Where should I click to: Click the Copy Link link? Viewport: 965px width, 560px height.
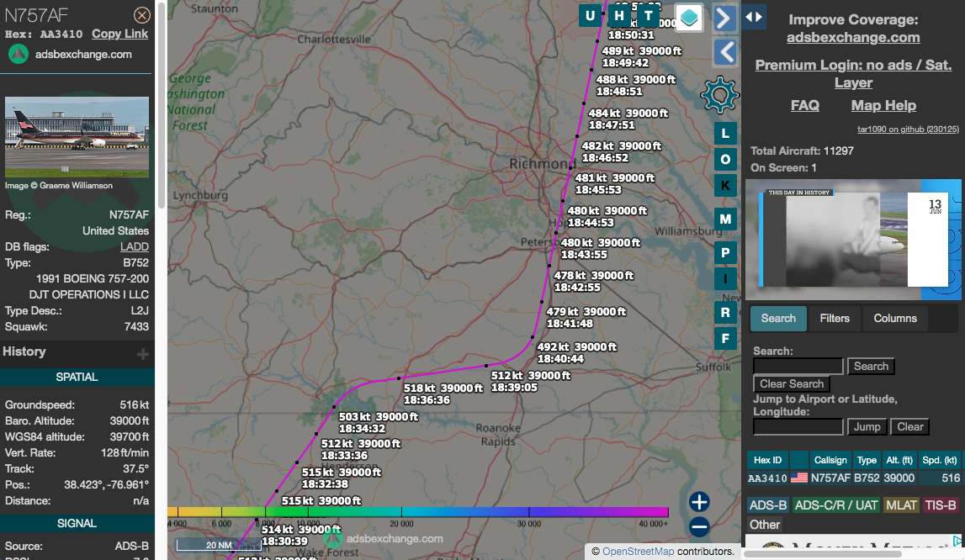(x=120, y=34)
